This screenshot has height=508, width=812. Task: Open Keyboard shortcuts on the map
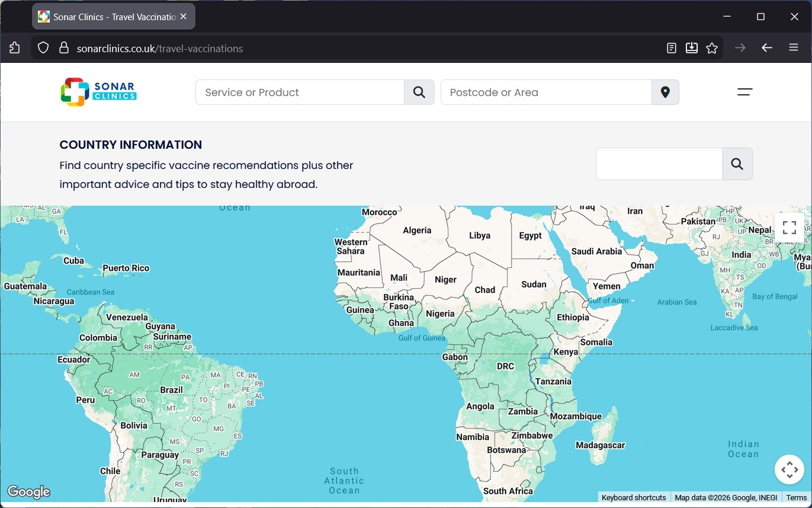634,498
